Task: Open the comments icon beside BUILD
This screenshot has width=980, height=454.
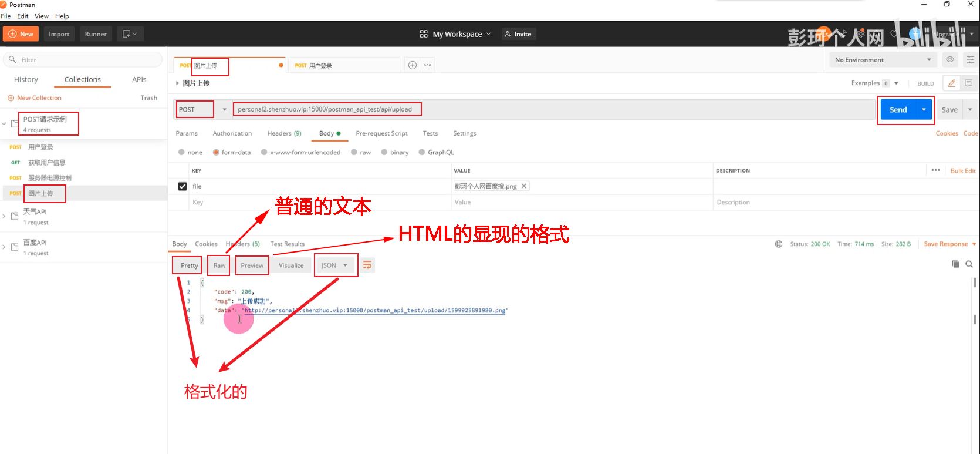Action: tap(968, 83)
